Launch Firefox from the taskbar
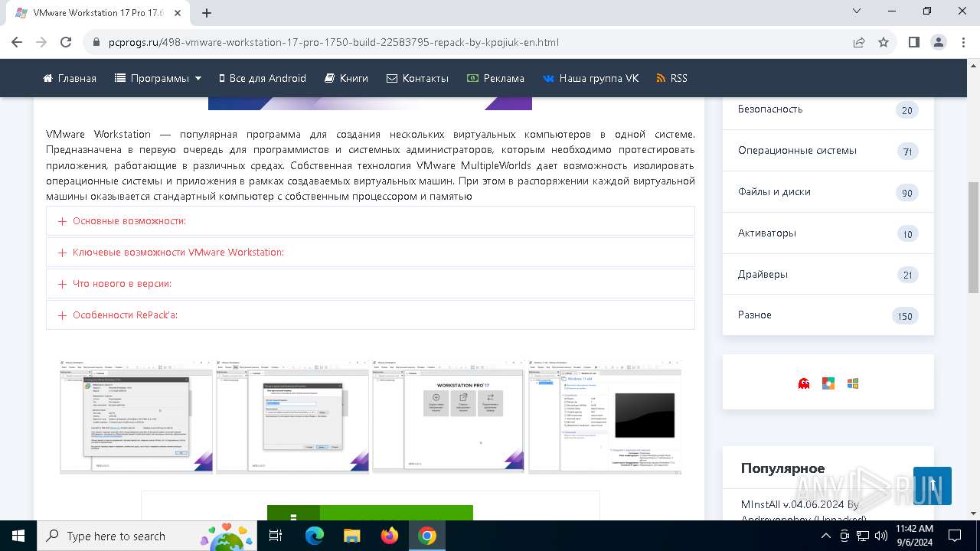 click(x=390, y=536)
